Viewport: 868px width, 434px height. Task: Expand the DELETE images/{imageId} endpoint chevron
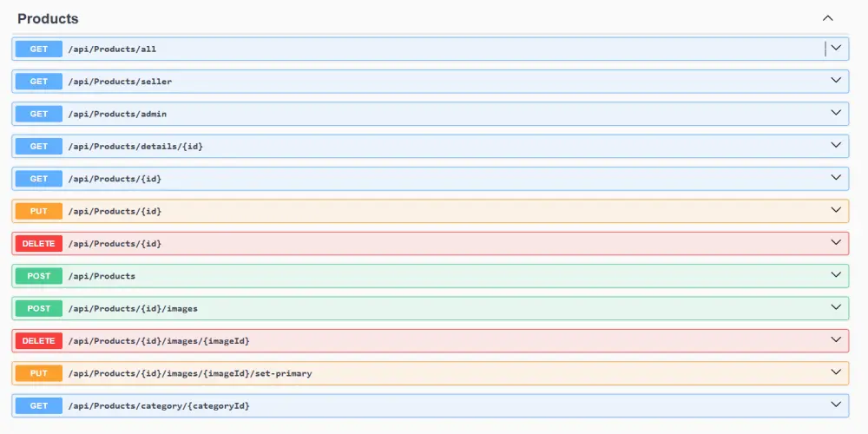point(836,340)
